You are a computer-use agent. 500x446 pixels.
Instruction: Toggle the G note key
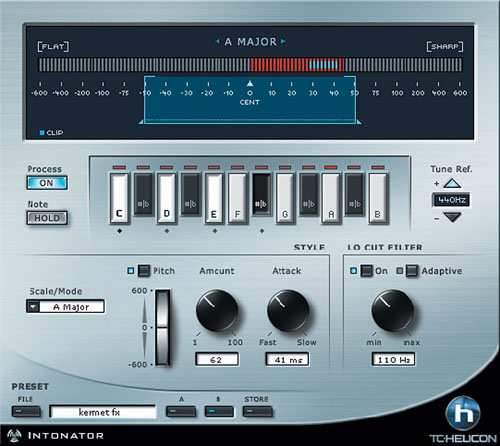click(285, 198)
